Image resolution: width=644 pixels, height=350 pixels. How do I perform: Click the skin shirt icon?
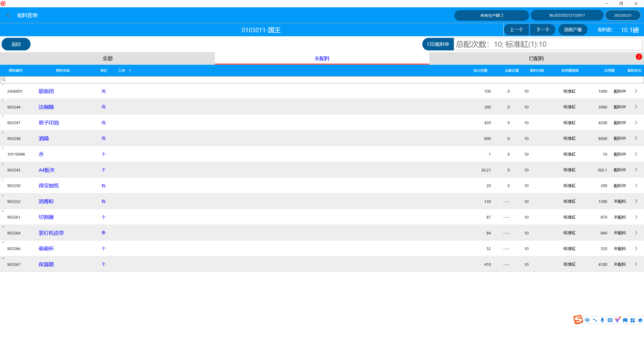click(x=617, y=320)
